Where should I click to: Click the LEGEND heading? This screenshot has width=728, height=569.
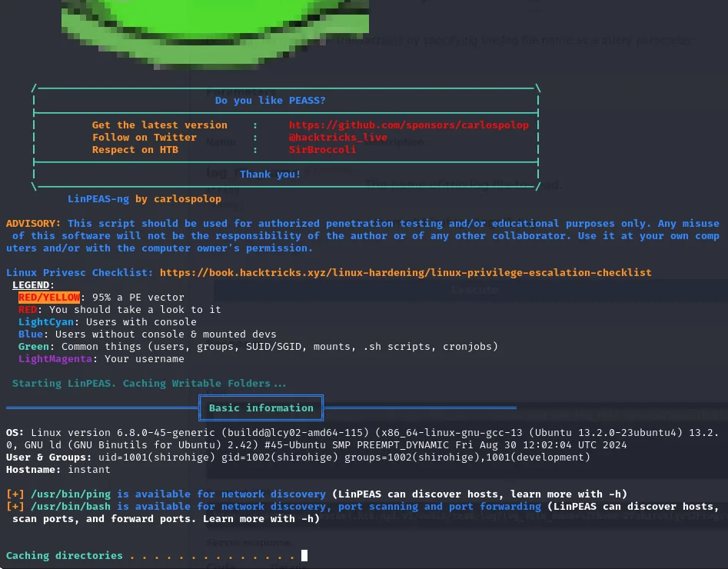coord(31,284)
